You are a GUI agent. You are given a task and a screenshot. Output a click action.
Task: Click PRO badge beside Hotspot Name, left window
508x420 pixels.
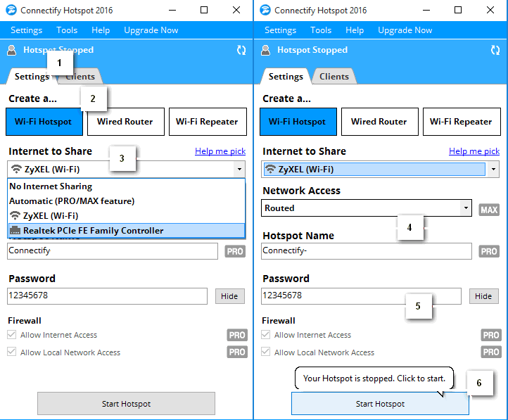click(235, 251)
